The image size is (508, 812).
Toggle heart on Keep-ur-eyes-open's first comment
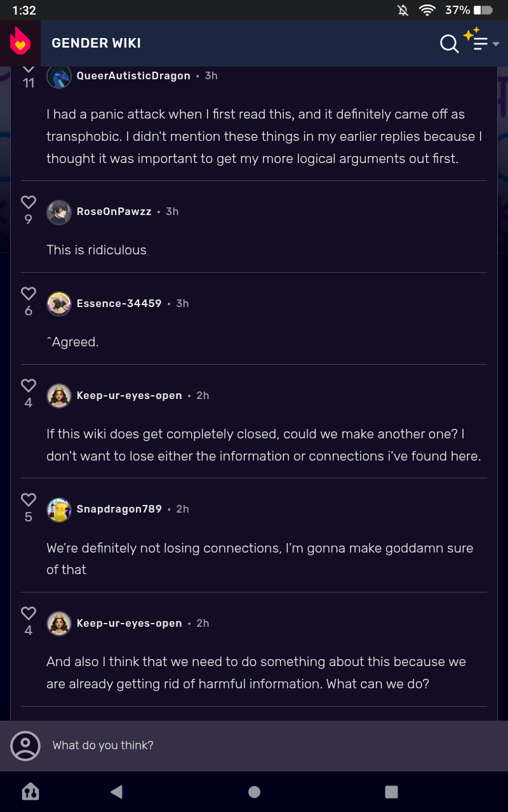(x=29, y=385)
